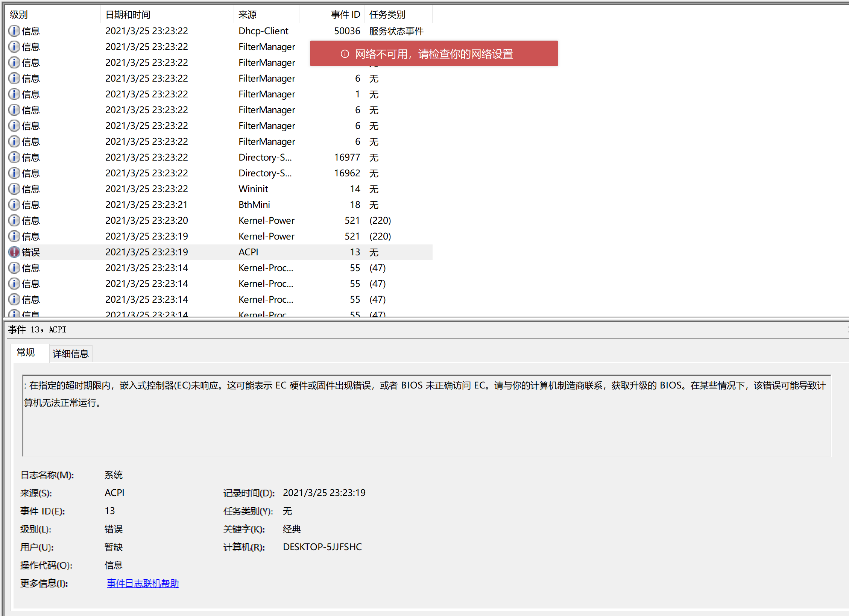The height and width of the screenshot is (616, 849).
Task: Click info icon on Directory-S 16962 row
Action: [x=14, y=173]
